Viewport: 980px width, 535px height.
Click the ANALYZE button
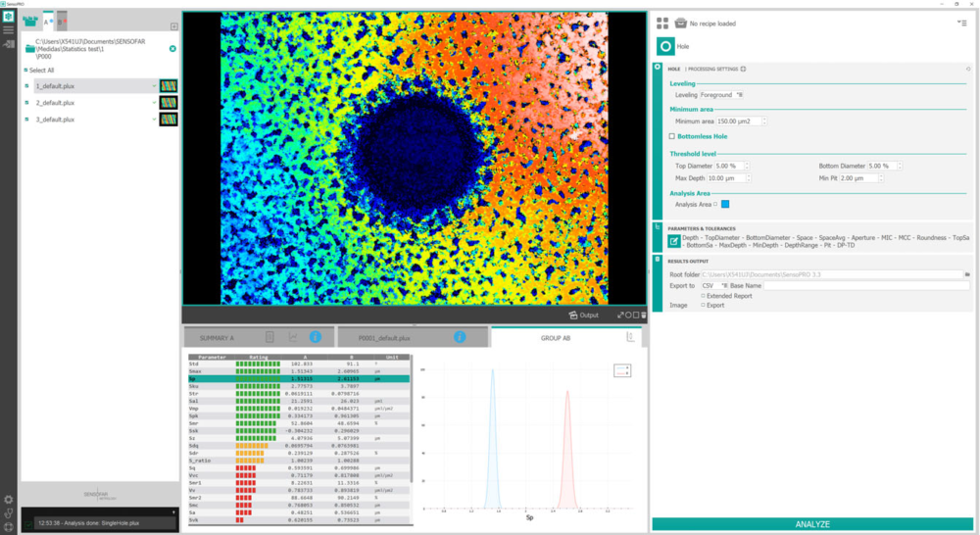coord(812,524)
